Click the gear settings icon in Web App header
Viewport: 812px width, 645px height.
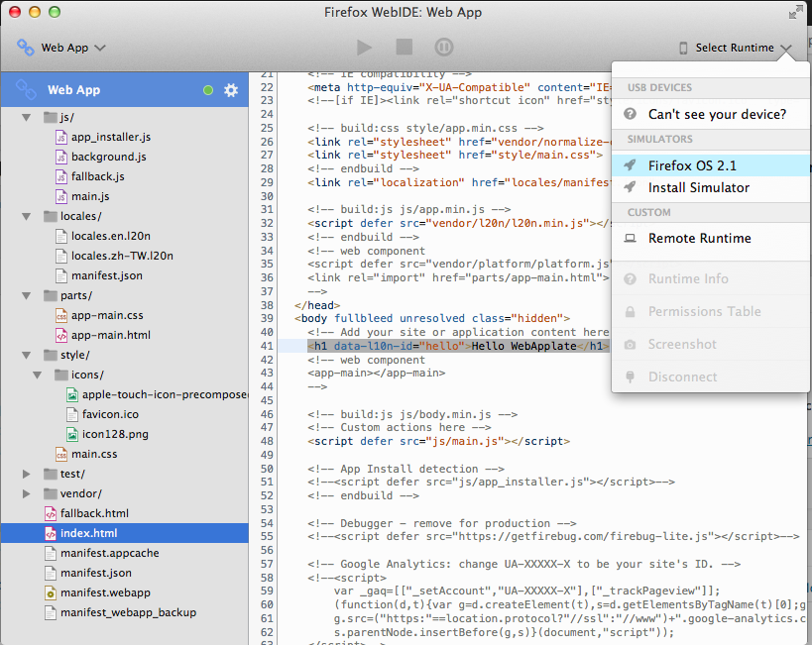point(231,90)
